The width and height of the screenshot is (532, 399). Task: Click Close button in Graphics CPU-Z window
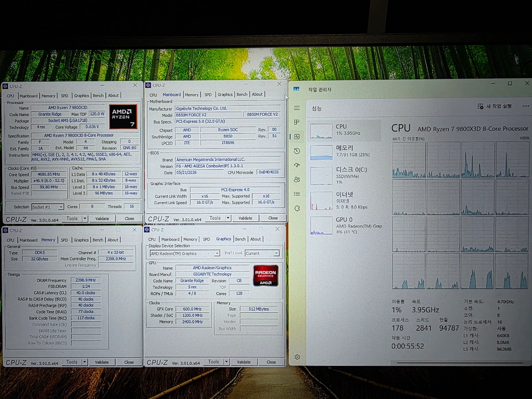pyautogui.click(x=271, y=362)
